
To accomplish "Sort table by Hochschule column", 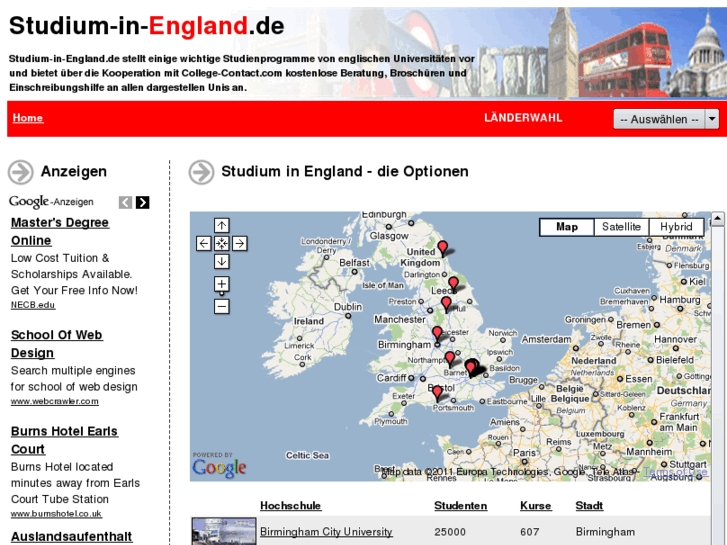I will coord(291,506).
